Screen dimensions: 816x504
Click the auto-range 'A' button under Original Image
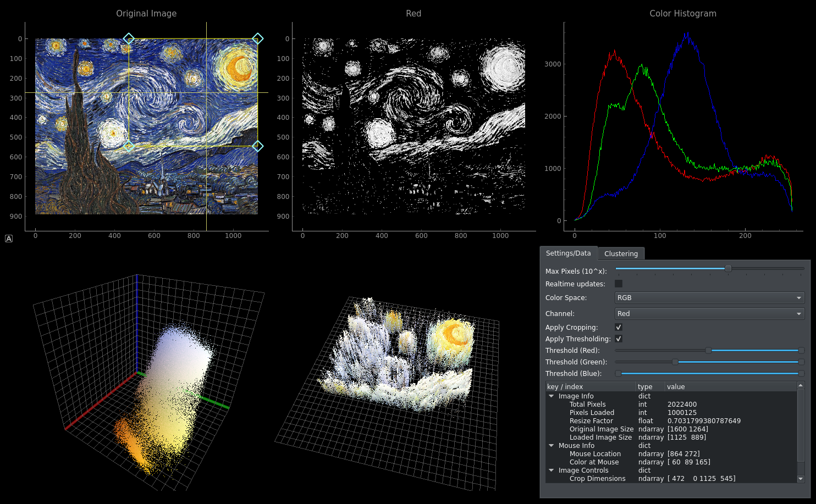[x=9, y=239]
